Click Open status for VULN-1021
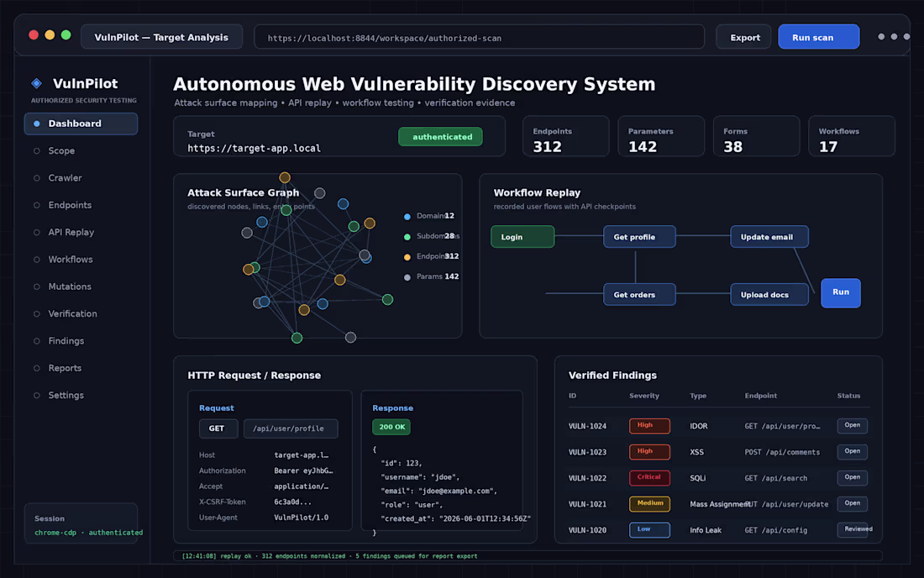 pos(852,503)
